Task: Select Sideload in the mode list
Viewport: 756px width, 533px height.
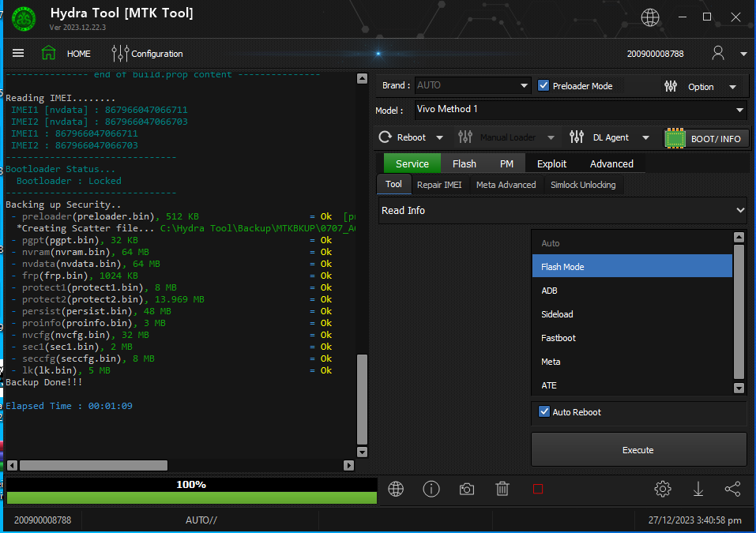Action: [x=632, y=314]
